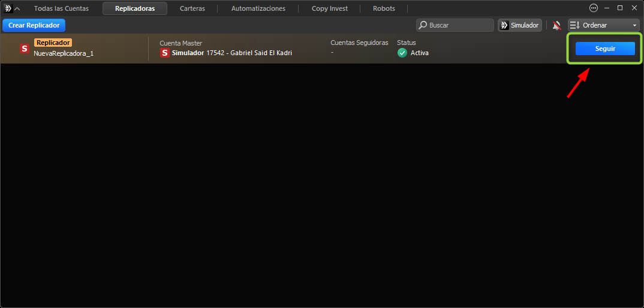This screenshot has height=308, width=644.
Task: Open the Automatizaciones tab
Action: 258,8
